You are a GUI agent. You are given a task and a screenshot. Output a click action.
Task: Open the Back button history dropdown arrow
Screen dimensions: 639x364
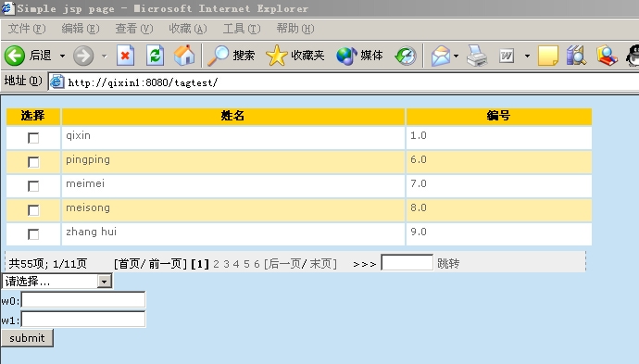click(62, 56)
